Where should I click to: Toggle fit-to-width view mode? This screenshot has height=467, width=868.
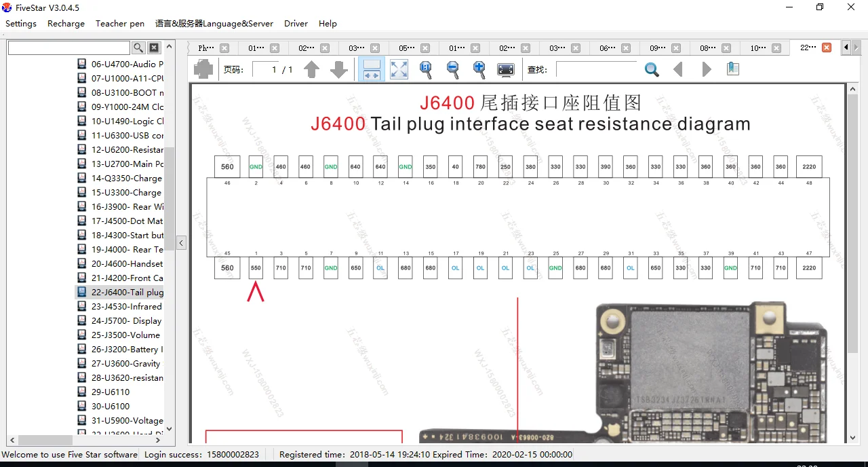pyautogui.click(x=371, y=69)
